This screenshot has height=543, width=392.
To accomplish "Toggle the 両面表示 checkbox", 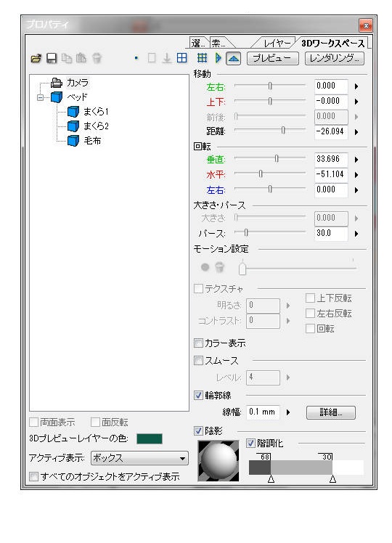I will coord(34,422).
